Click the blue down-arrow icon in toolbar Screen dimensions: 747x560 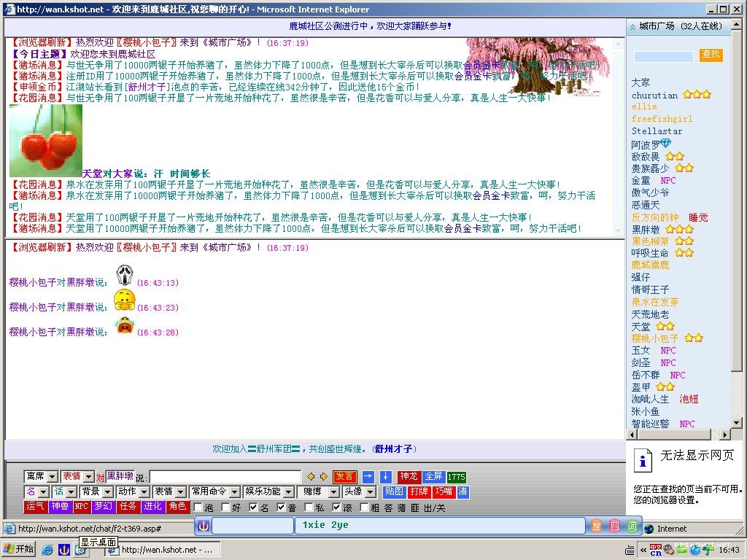(386, 477)
